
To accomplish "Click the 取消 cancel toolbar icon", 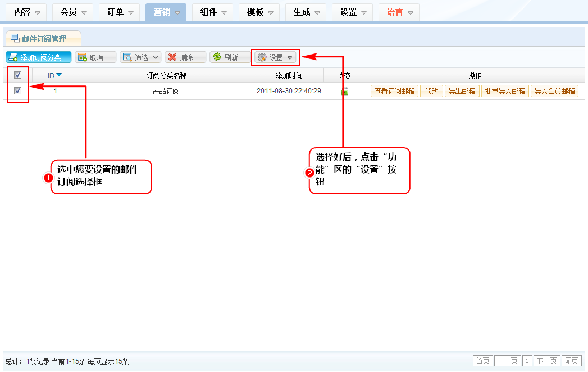I will 82,57.
